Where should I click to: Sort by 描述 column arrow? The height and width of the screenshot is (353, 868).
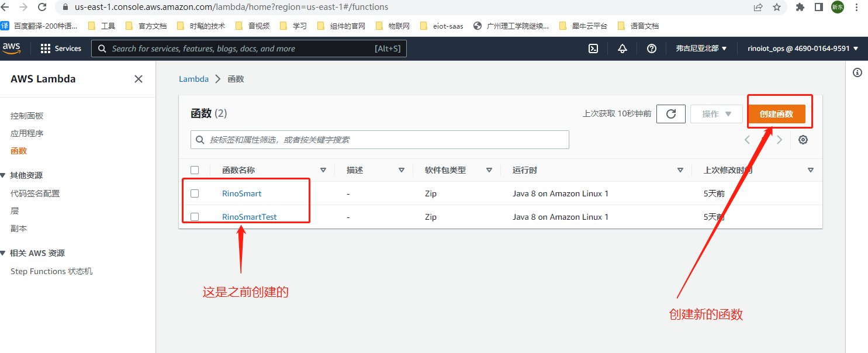point(402,170)
